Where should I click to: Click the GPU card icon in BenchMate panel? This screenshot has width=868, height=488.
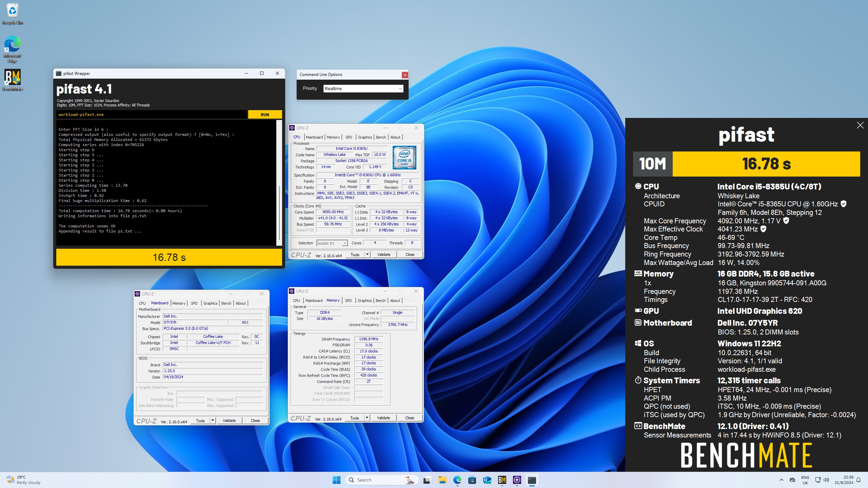click(638, 310)
